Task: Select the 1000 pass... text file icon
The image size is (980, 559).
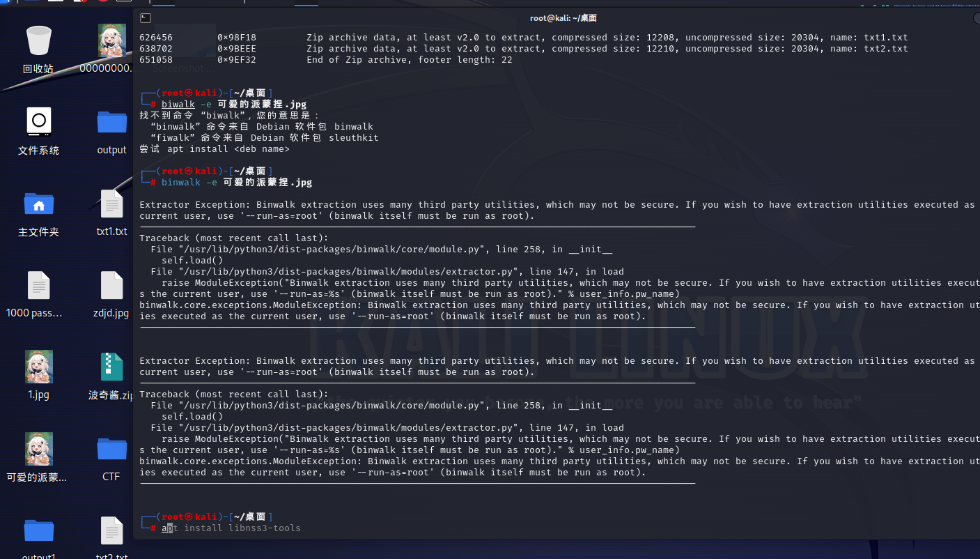Action: (39, 285)
